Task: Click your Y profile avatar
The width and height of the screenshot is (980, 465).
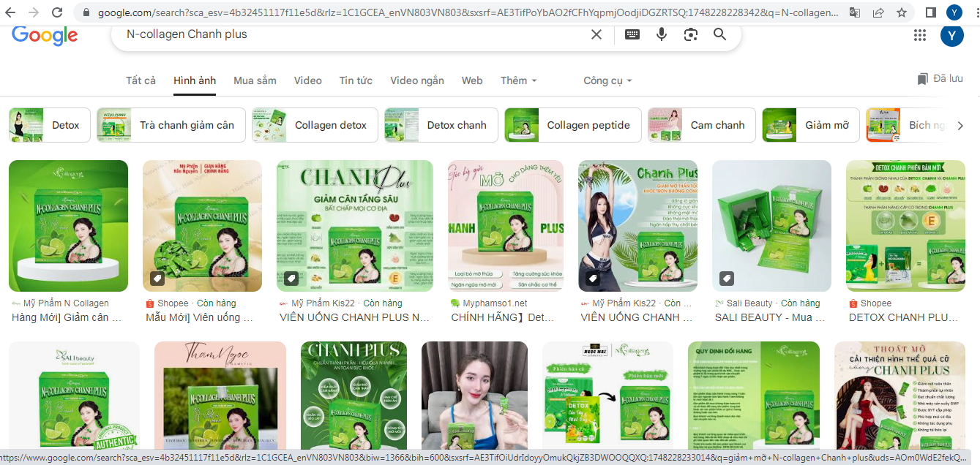Action: coord(952,12)
